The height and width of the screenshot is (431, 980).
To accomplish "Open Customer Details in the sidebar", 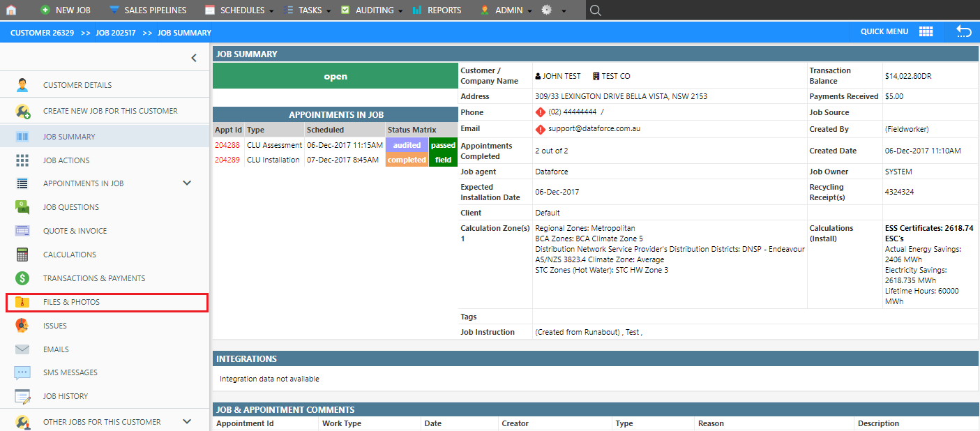I will pos(77,85).
